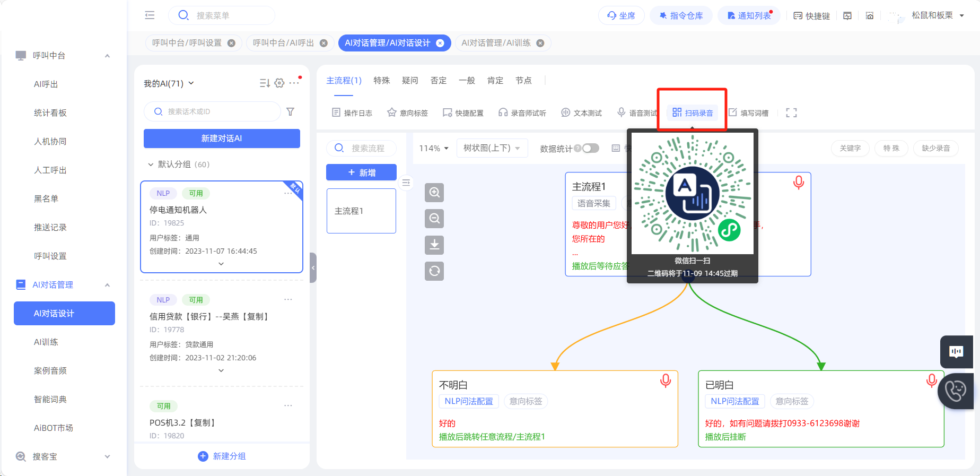Open the 树状图(上下) layout dropdown
The width and height of the screenshot is (980, 476).
[492, 148]
